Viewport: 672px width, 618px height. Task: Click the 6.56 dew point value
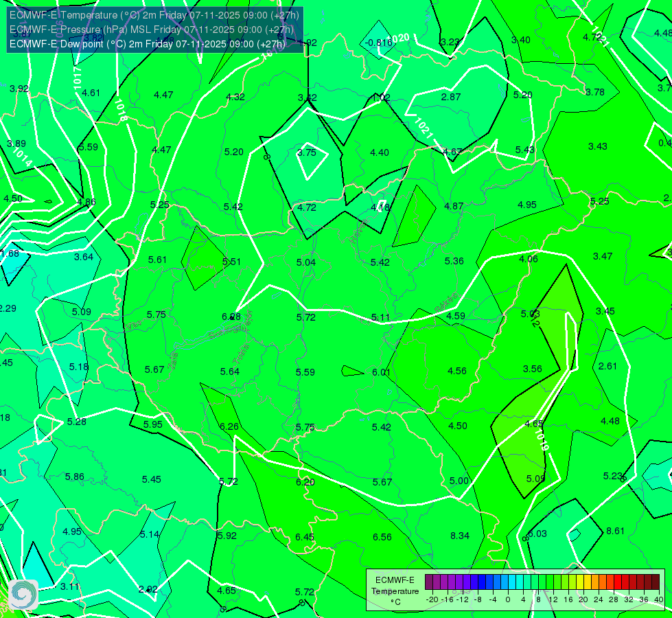[382, 537]
